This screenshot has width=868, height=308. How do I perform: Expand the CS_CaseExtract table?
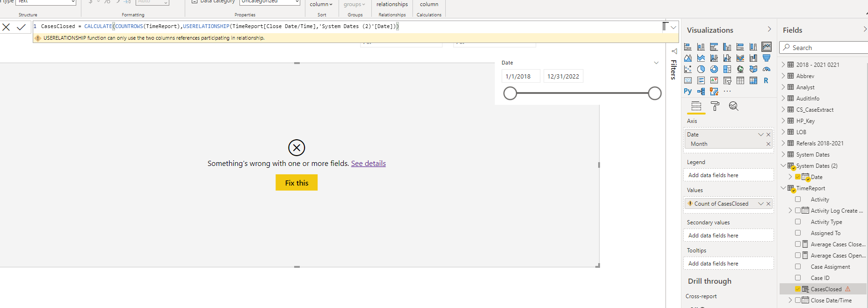point(783,109)
